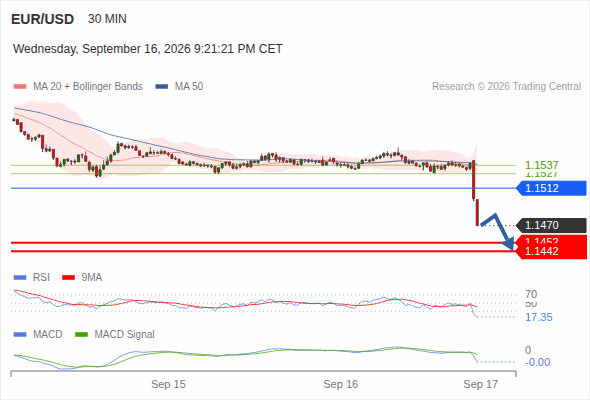Click the 9MA legend label
The width and height of the screenshot is (590, 400).
tap(92, 278)
